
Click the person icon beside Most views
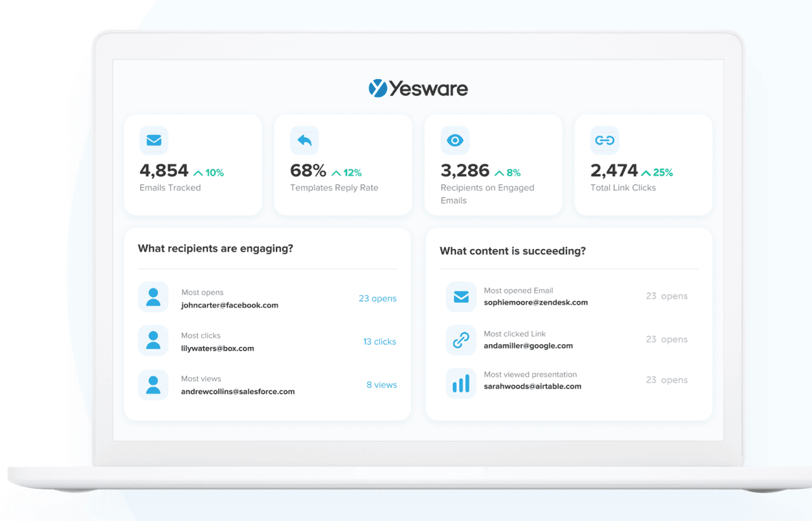click(x=153, y=383)
